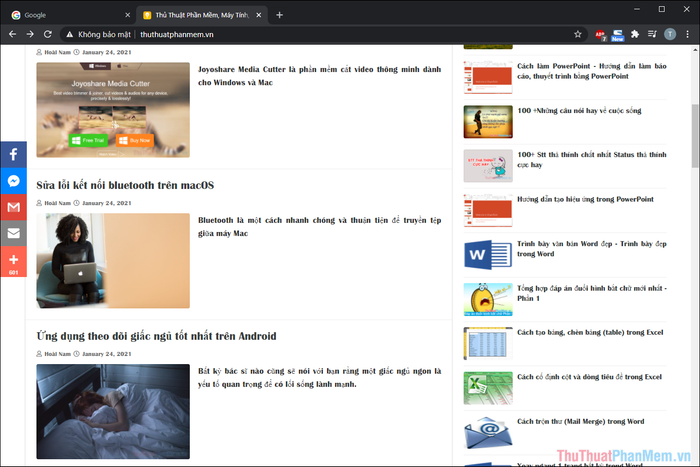Screen dimensions: 700x467
Task: Click the browser forward arrow
Action: pyautogui.click(x=30, y=34)
